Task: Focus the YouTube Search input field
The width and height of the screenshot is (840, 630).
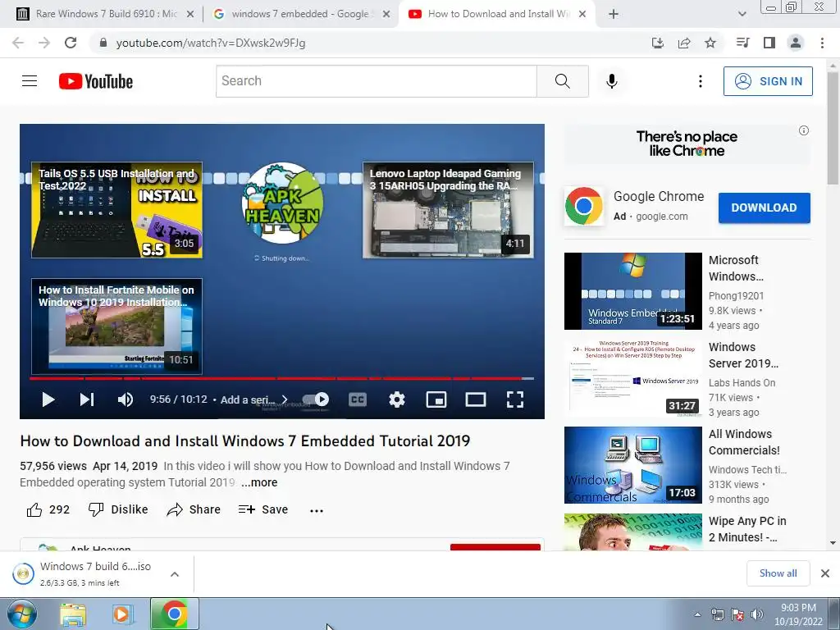Action: [377, 81]
